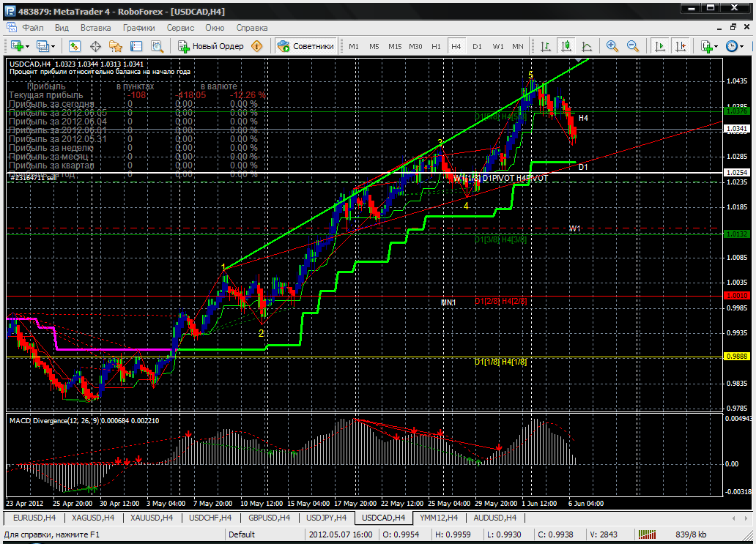Switch to M5 timeframe
The height and width of the screenshot is (544, 756).
pyautogui.click(x=374, y=46)
